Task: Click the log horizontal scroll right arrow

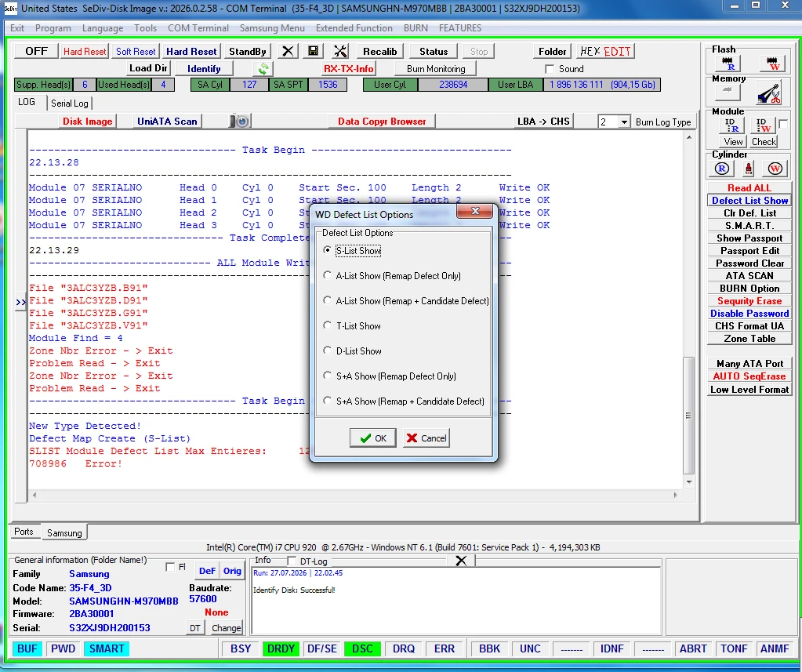Action: [675, 495]
